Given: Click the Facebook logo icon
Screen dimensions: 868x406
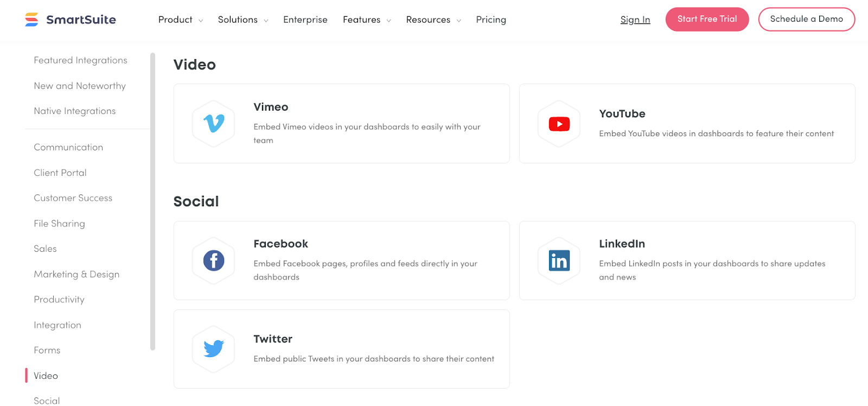Looking at the screenshot, I should 214,261.
